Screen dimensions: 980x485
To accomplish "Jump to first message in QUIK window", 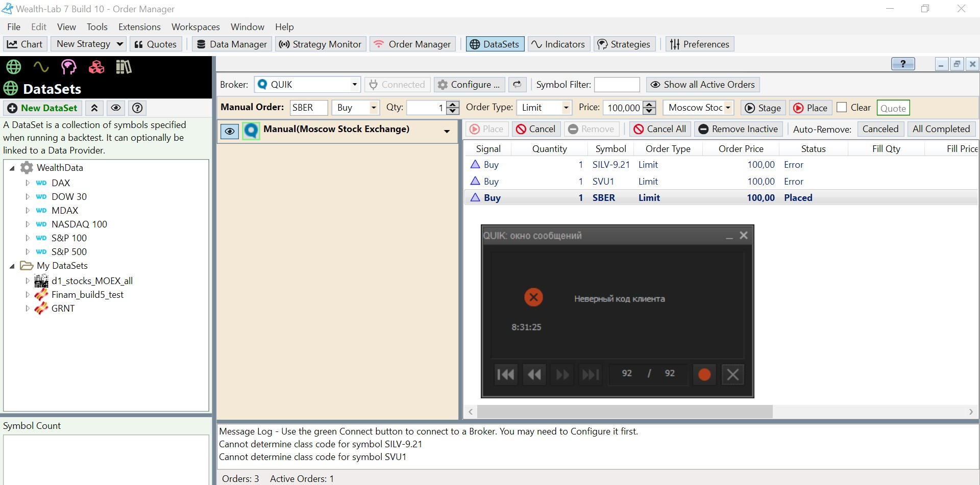I will point(506,375).
